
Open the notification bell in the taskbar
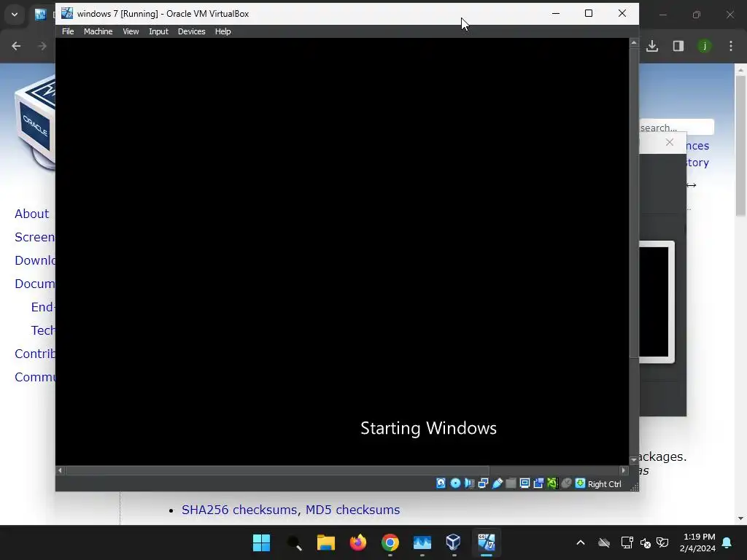(727, 542)
